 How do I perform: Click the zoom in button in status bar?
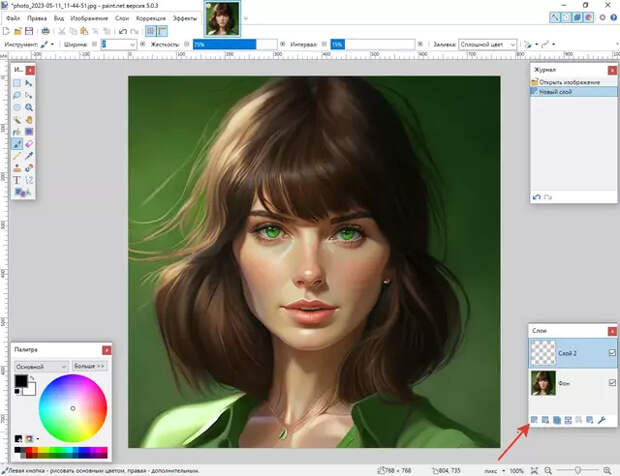pos(607,470)
